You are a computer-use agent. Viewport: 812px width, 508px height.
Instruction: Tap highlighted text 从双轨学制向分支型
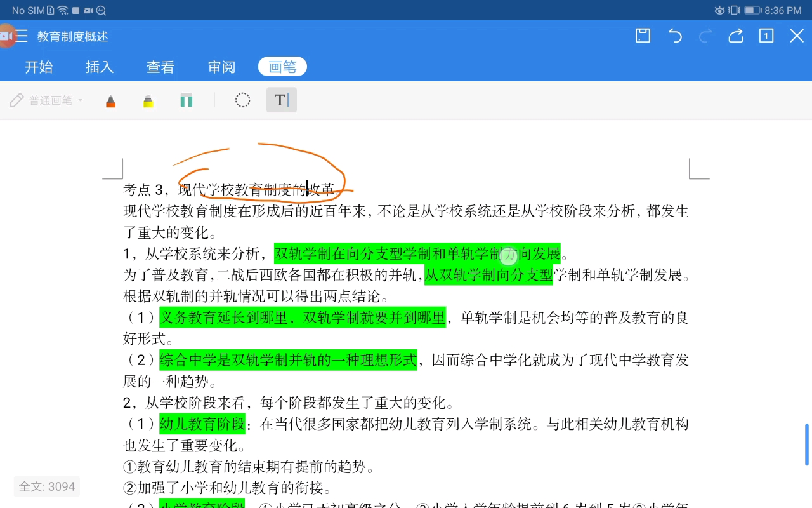pyautogui.click(x=488, y=275)
